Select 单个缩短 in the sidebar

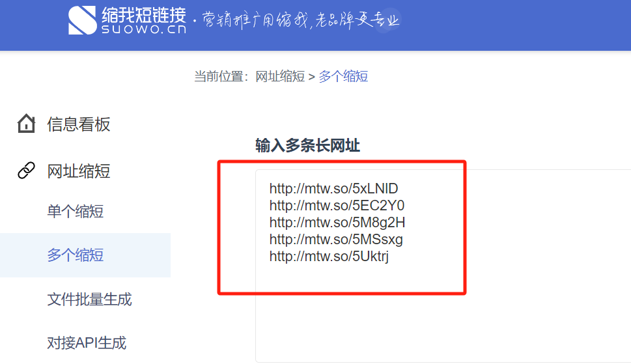click(76, 212)
